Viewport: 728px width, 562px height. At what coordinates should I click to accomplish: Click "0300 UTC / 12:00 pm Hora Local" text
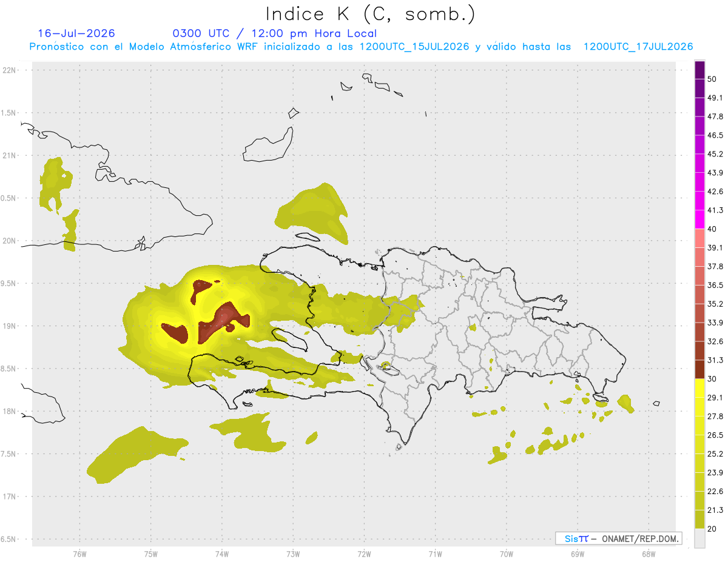coord(275,33)
